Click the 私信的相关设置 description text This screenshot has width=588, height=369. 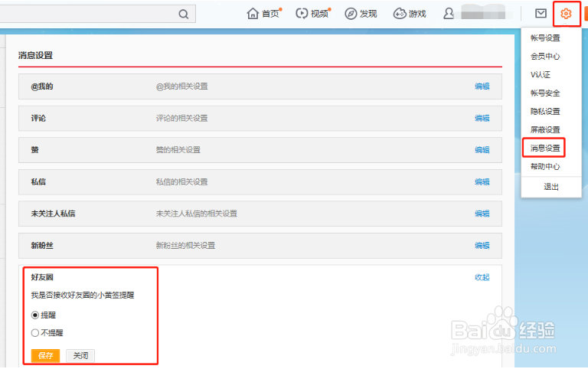(x=182, y=182)
